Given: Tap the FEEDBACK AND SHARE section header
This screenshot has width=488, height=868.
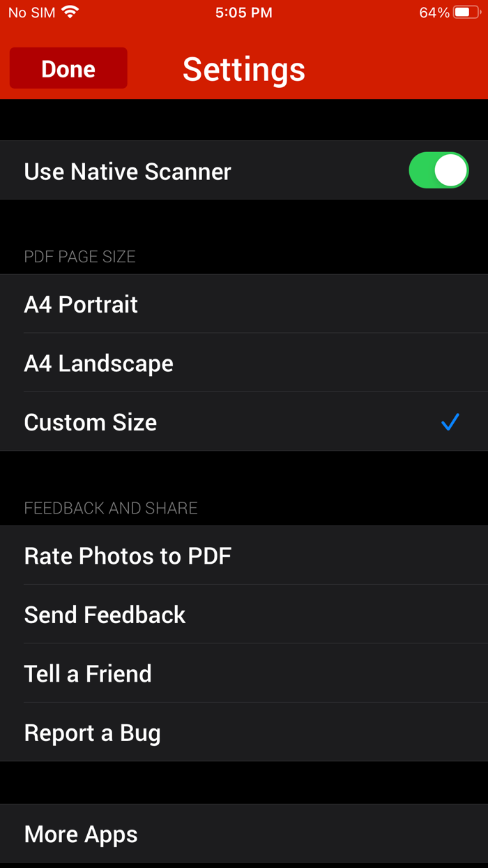Looking at the screenshot, I should click(x=110, y=508).
